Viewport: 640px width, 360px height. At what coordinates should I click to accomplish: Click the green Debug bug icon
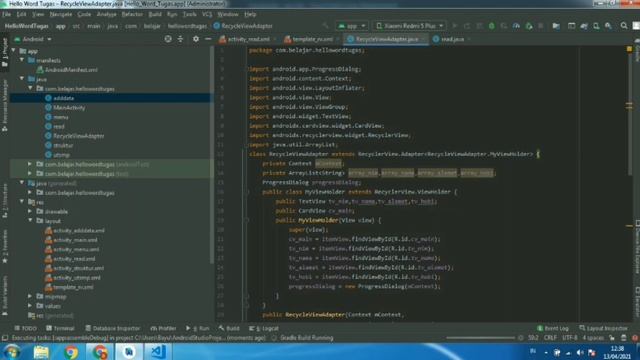coord(492,26)
